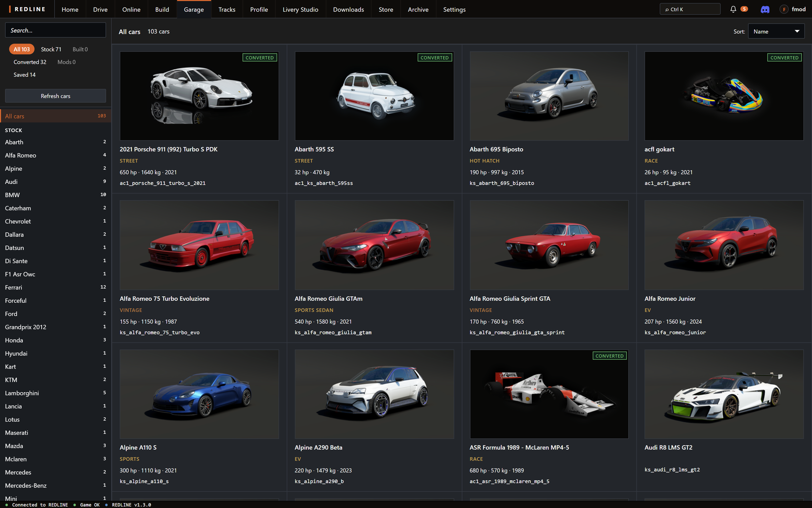Select Alfa Romeo brand in sidebar

[x=55, y=155]
